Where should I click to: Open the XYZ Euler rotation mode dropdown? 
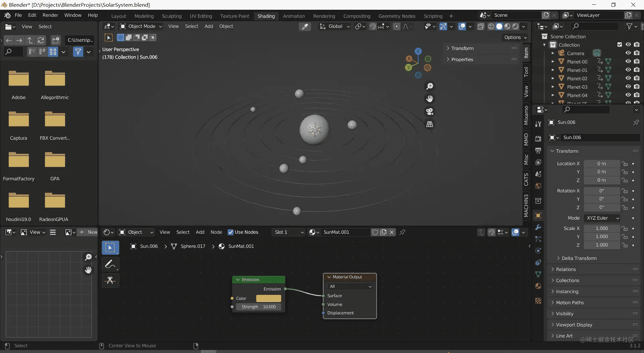pos(602,218)
